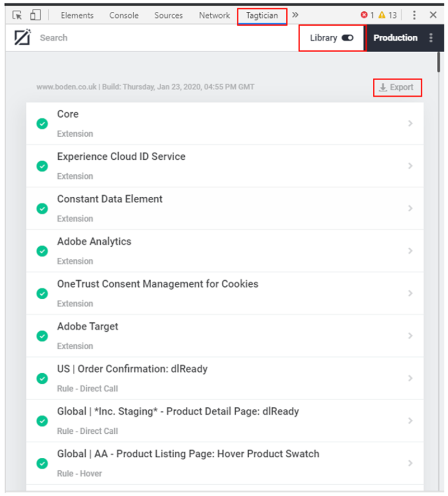This screenshot has width=448, height=496.
Task: Click the inspect element cursor icon
Action: pyautogui.click(x=17, y=15)
